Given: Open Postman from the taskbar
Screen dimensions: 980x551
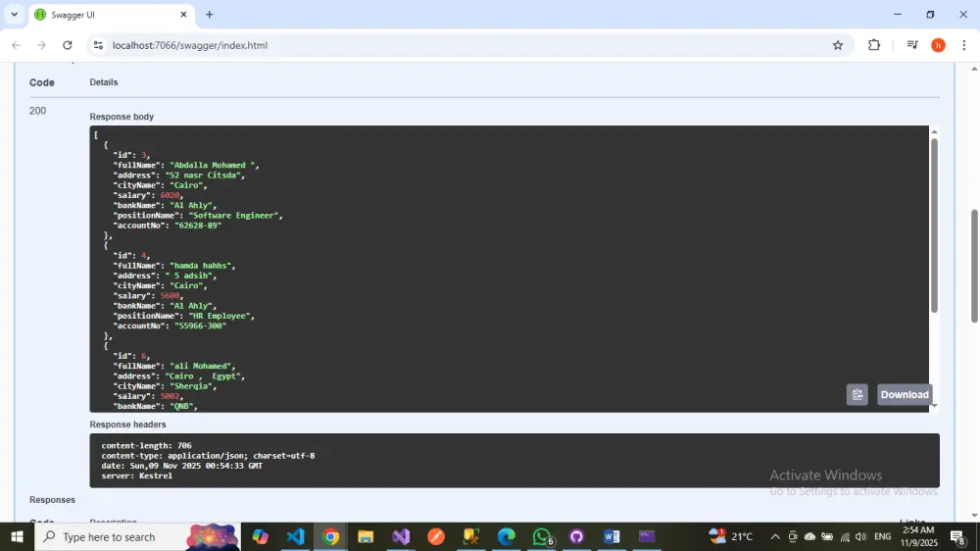Looking at the screenshot, I should [x=436, y=536].
